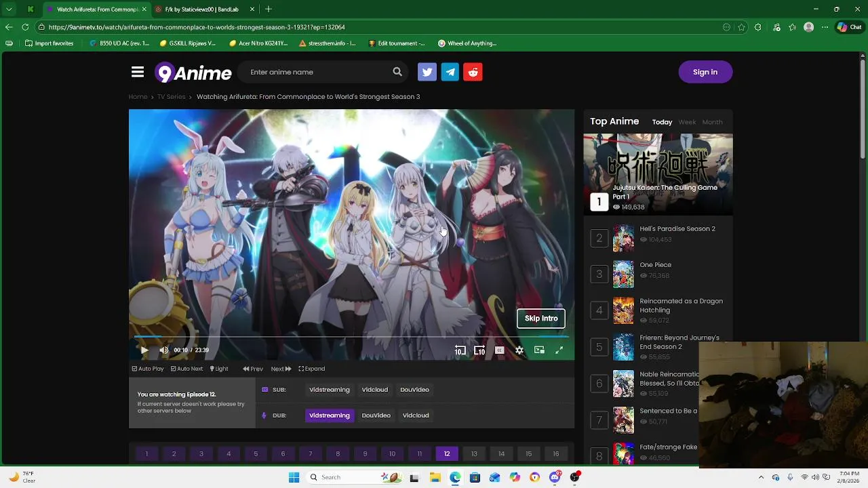Open episode 11
The width and height of the screenshot is (868, 488).
(x=420, y=454)
